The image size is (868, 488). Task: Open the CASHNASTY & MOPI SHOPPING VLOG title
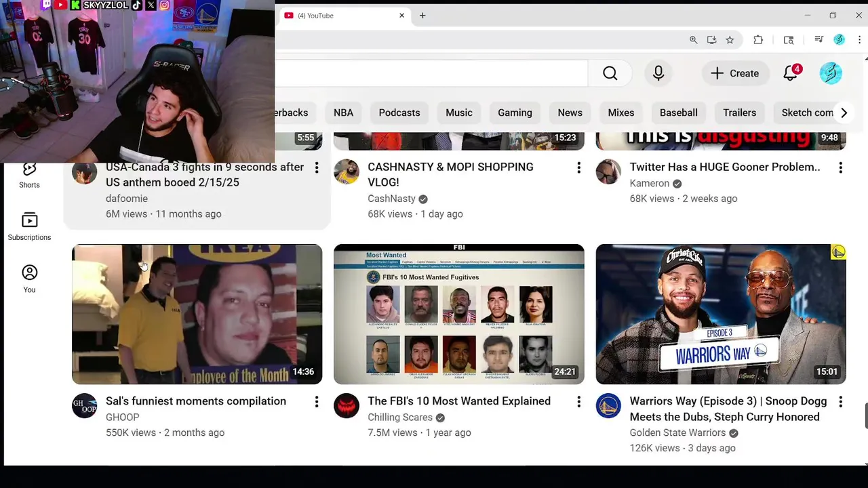pos(450,175)
